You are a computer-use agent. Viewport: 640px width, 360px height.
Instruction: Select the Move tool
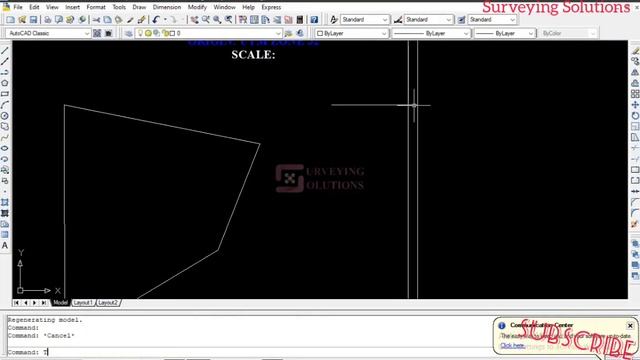(x=635, y=105)
